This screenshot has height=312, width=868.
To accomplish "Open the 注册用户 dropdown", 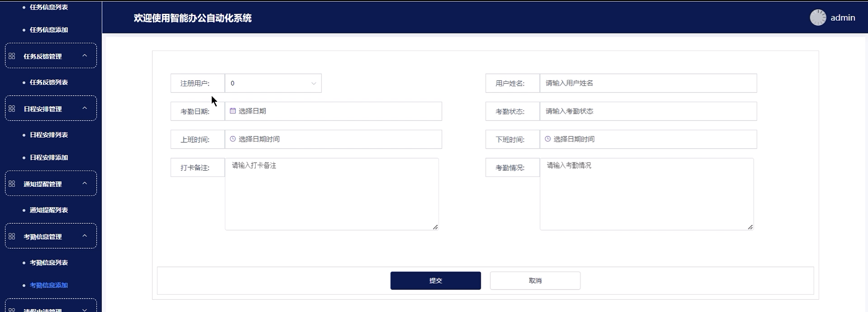I will pos(273,83).
